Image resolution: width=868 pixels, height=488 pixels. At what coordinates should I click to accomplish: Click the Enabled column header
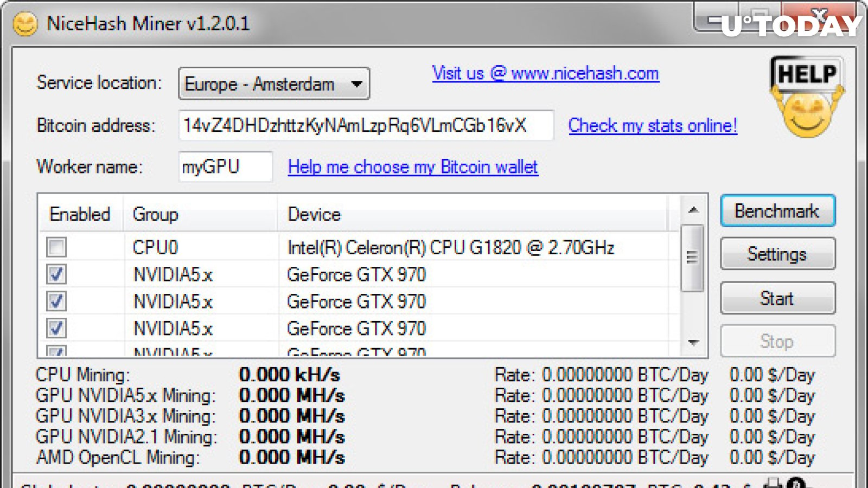coord(80,214)
